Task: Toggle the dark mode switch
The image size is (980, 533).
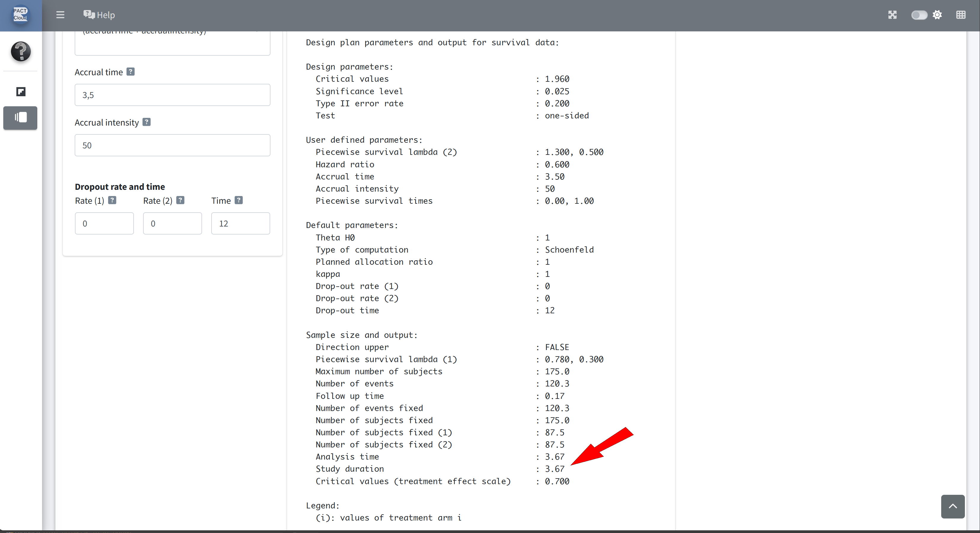Action: [919, 15]
